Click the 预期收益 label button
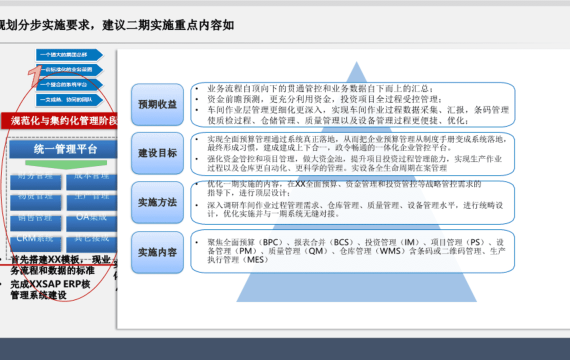570x360 pixels. (157, 105)
